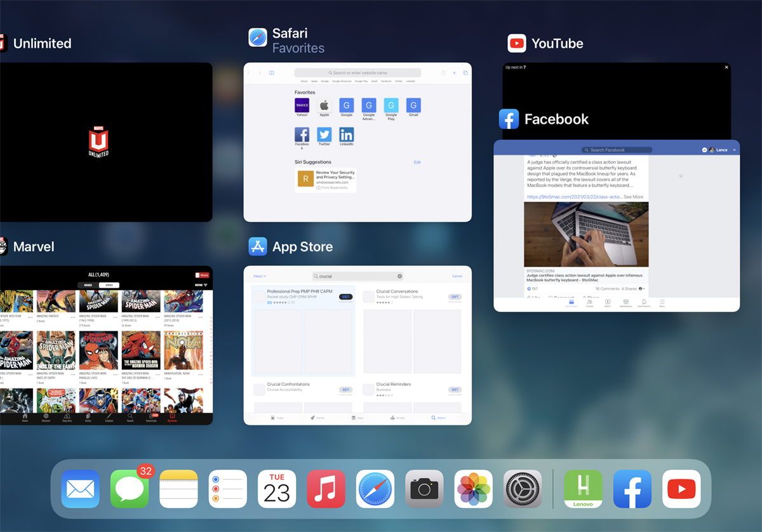Tap LinkedIn favorite in Safari card
Screen dimensions: 762x532
pyautogui.click(x=347, y=135)
